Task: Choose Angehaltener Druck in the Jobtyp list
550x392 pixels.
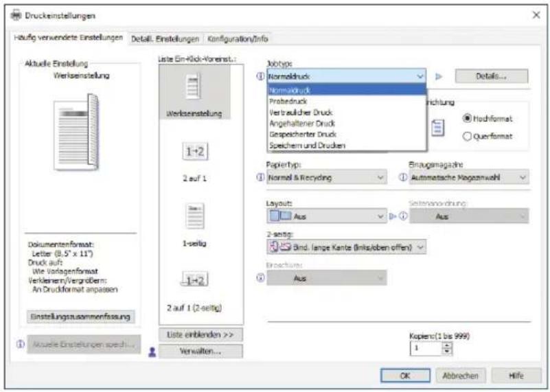Action: pyautogui.click(x=347, y=124)
